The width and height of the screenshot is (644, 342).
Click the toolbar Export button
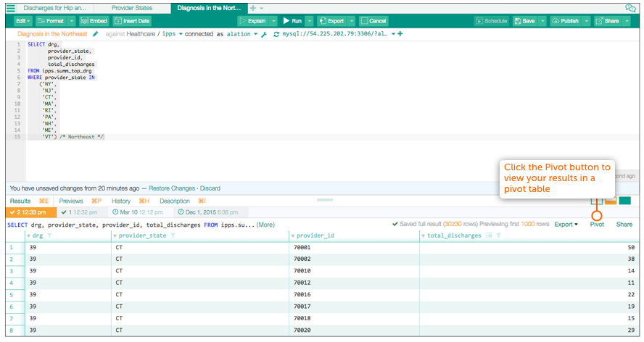coord(332,21)
